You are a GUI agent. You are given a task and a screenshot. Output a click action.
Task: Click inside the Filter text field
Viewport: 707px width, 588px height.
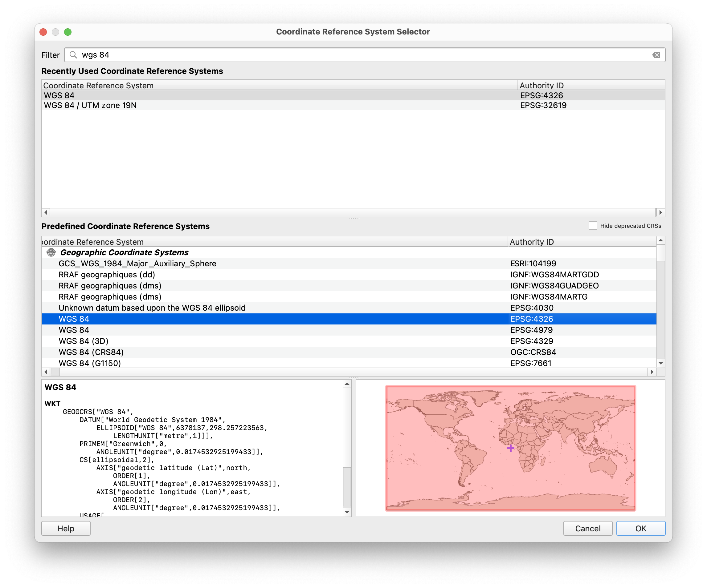pos(337,55)
